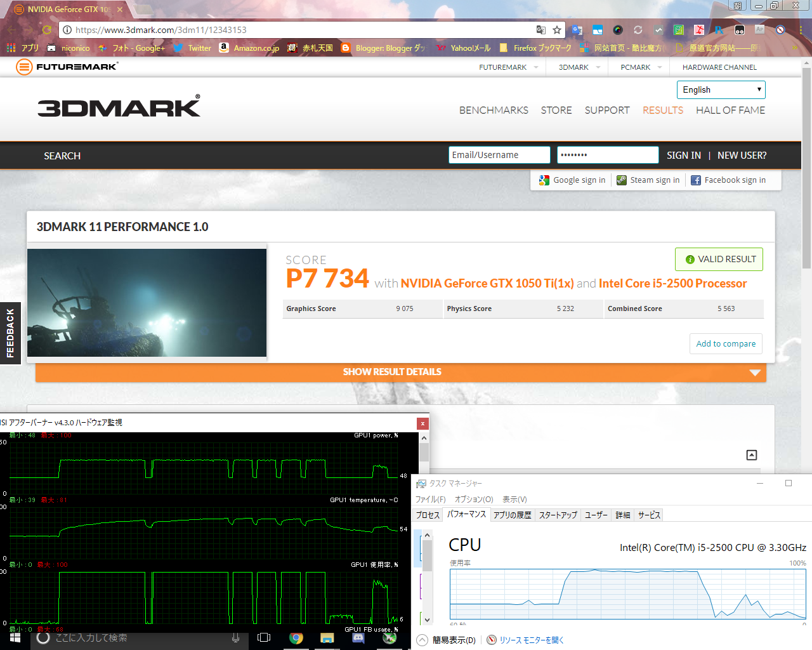Expand Show Result Details bar

pyautogui.click(x=401, y=372)
